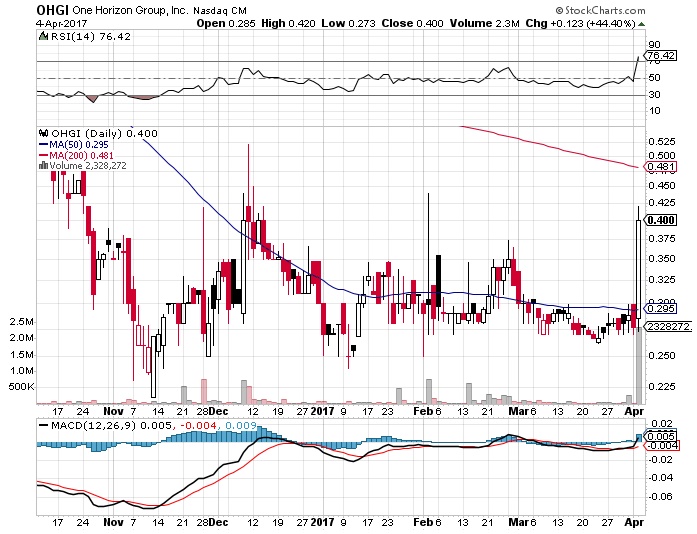Click the MACD axis label -0.06

coord(660,496)
